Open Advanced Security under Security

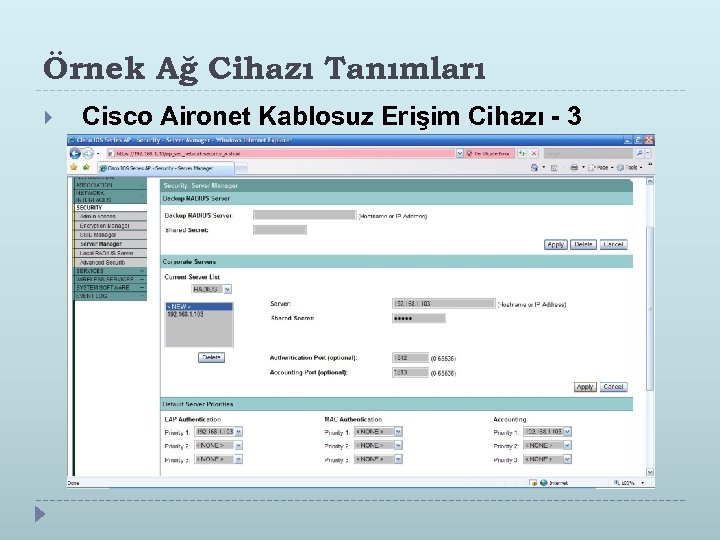click(x=110, y=262)
